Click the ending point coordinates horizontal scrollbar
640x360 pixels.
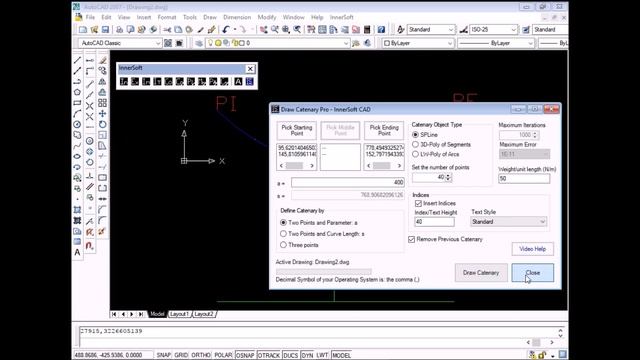(384, 166)
